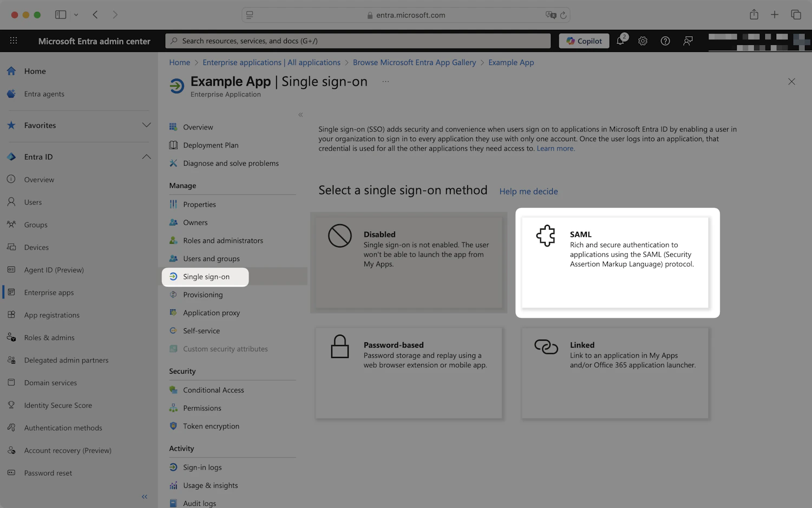Screen dimensions: 812x508
Task: Click the Conditional Access icon
Action: [x=173, y=390]
